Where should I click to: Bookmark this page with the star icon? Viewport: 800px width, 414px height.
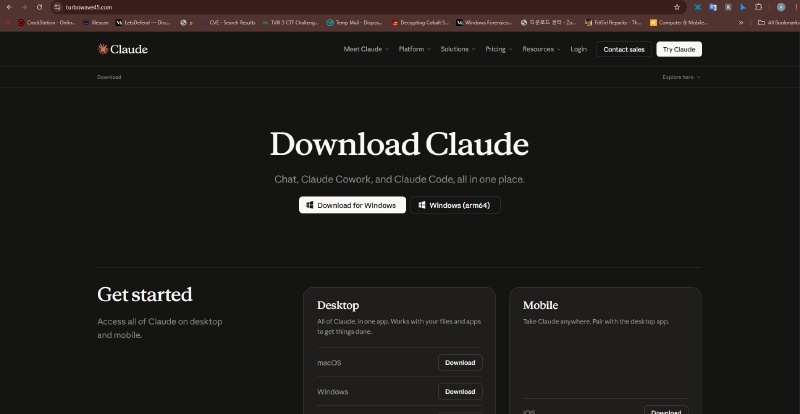coord(677,7)
